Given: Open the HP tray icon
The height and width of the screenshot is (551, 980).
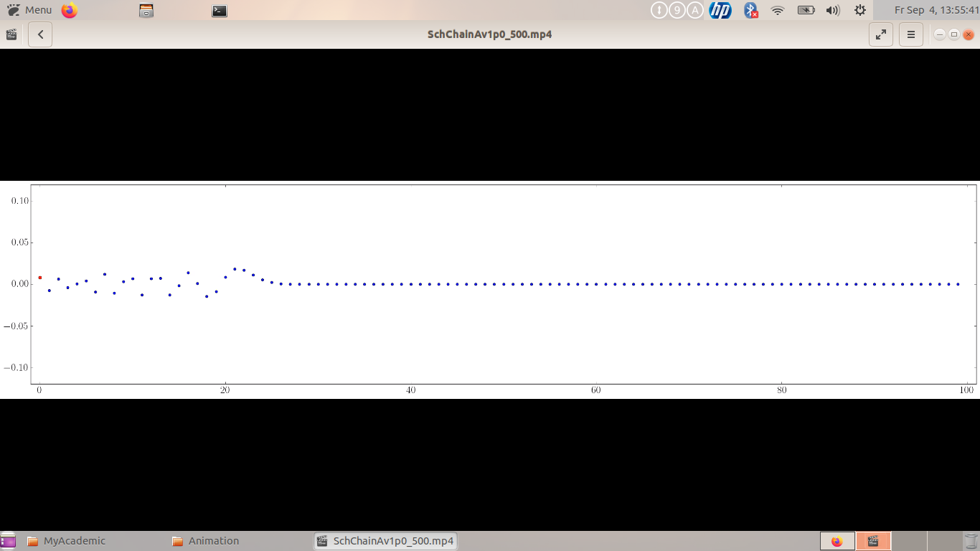Looking at the screenshot, I should tap(720, 10).
